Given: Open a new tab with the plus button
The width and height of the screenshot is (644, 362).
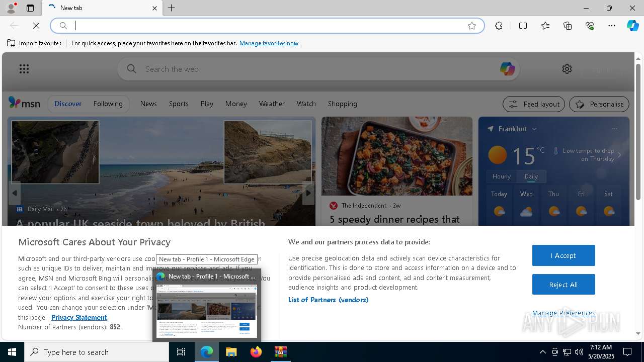Looking at the screenshot, I should click(172, 8).
